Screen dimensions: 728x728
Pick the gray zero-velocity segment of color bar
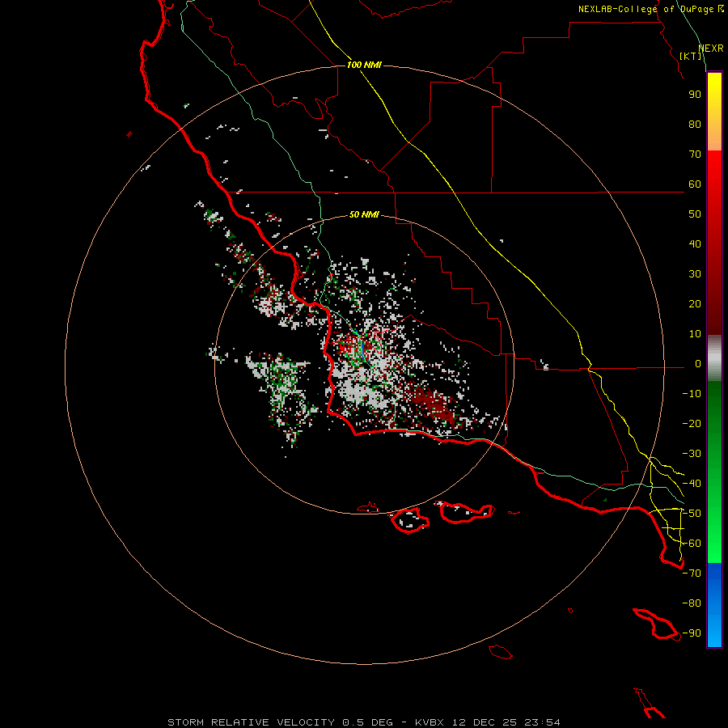click(x=714, y=358)
